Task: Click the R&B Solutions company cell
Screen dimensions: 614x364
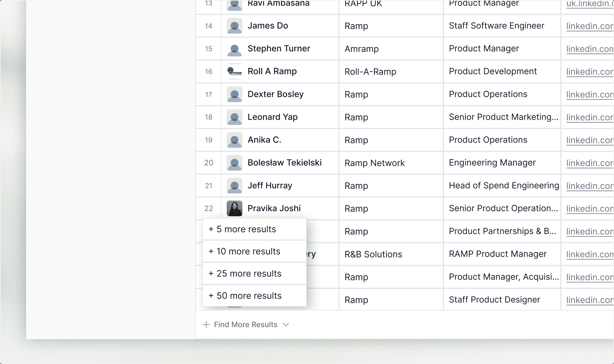Action: click(391, 254)
